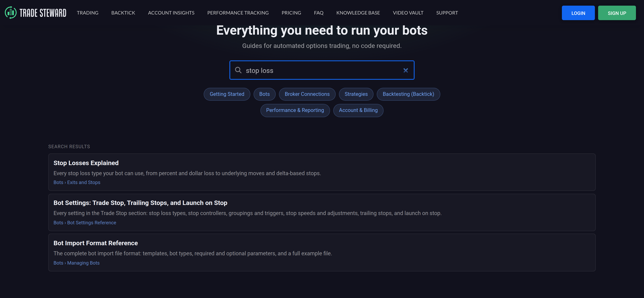Viewport: 644px width, 298px height.
Task: Click 'Everything you need to run your bots' heading
Action: click(322, 30)
